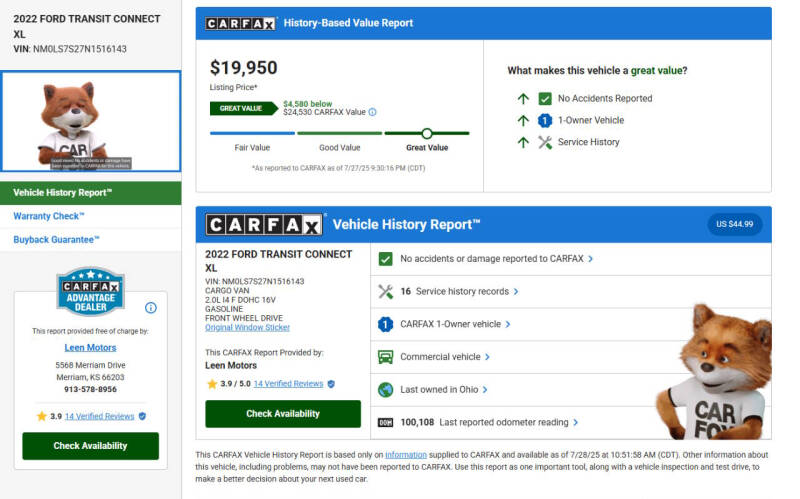This screenshot has width=800, height=499.
Task: Expand the Last owned in Ohio row
Action: pos(443,390)
